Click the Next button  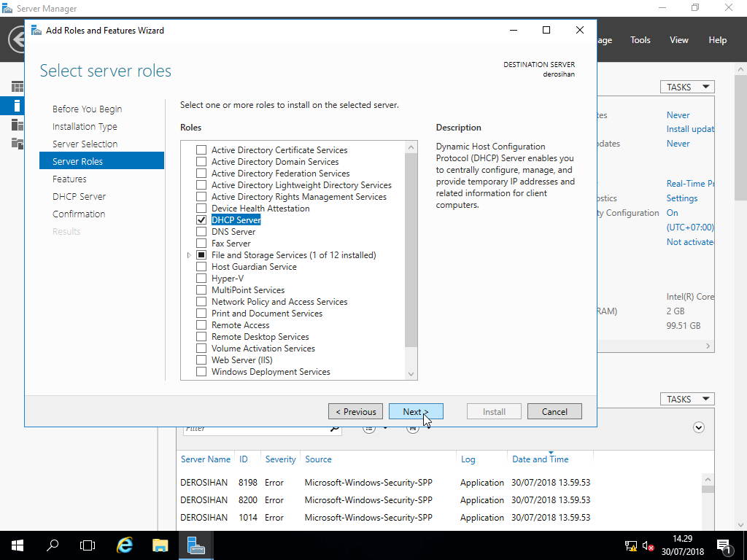coord(416,411)
